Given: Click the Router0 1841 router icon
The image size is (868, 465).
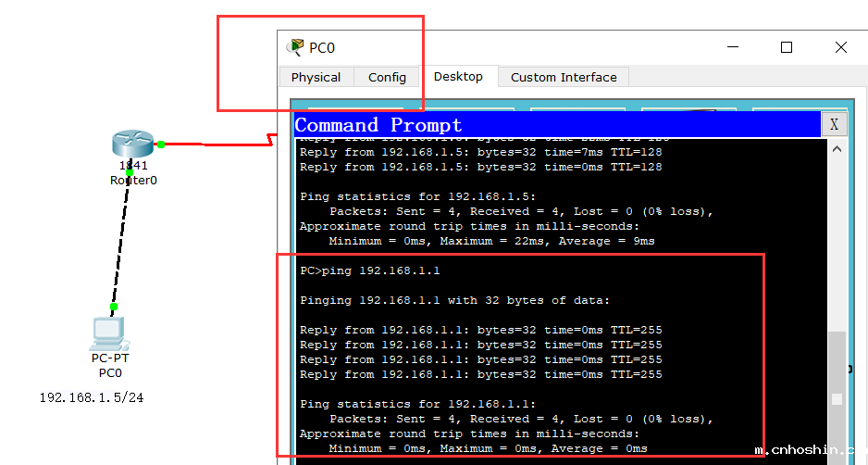Looking at the screenshot, I should 131,145.
